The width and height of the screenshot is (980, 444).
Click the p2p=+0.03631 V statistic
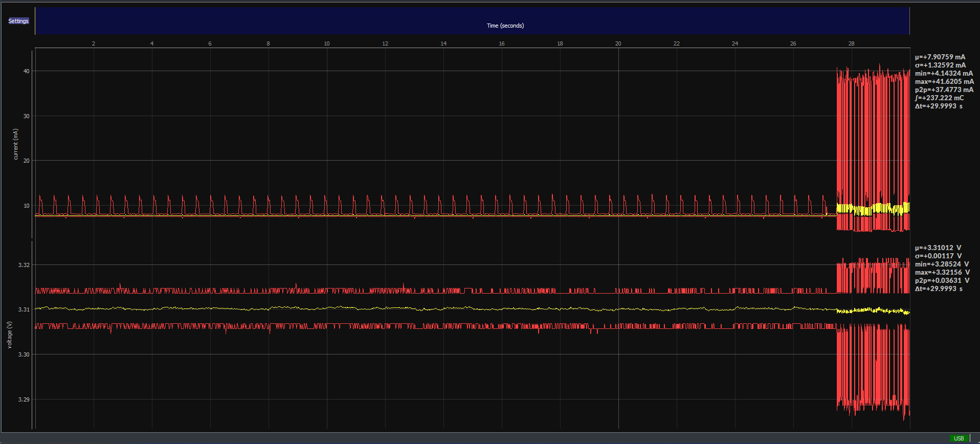[942, 280]
